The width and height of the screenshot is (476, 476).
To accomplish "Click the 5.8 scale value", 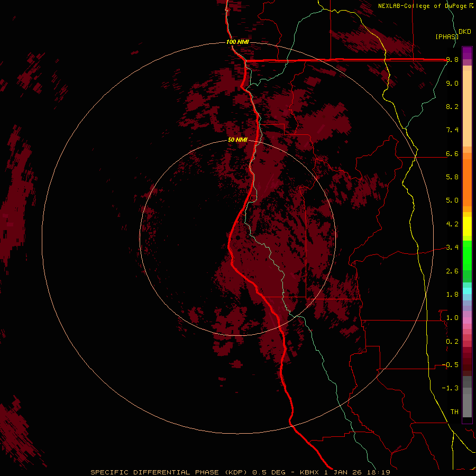I will pyautogui.click(x=452, y=177).
